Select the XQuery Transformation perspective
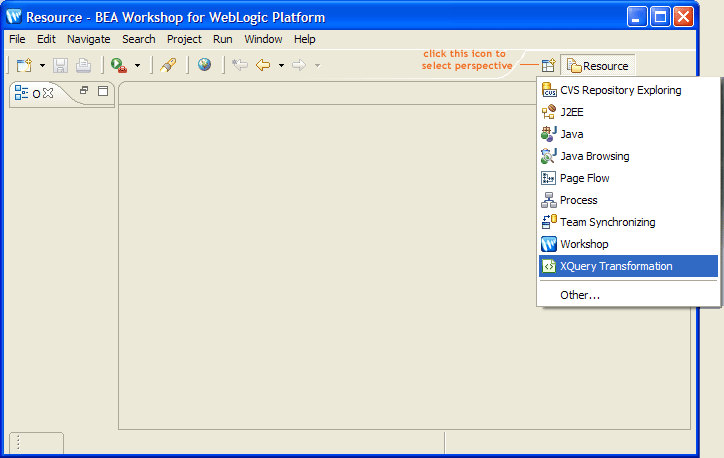The image size is (724, 458). (628, 266)
